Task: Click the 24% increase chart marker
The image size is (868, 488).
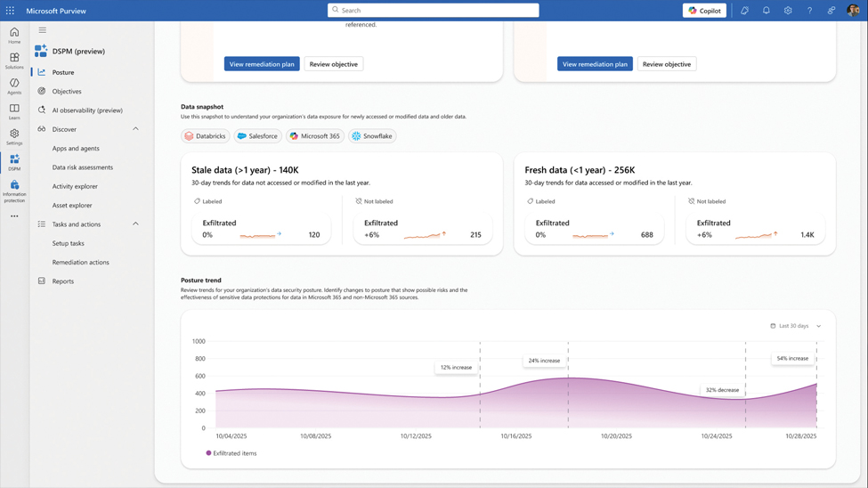Action: coord(544,361)
